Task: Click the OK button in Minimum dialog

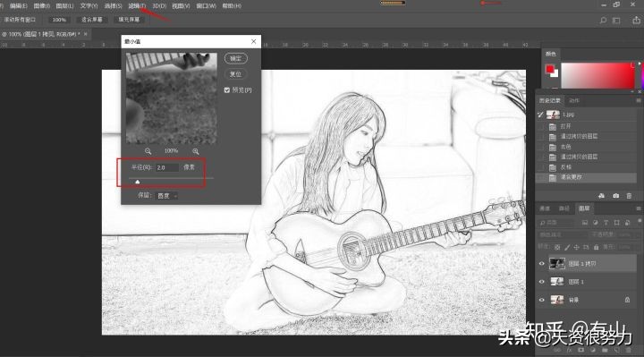Action: [236, 58]
